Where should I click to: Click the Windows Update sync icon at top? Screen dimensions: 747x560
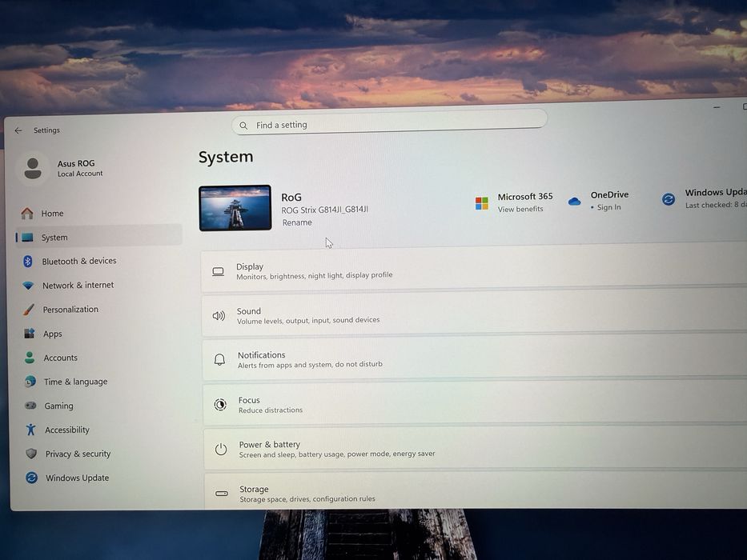tap(669, 199)
